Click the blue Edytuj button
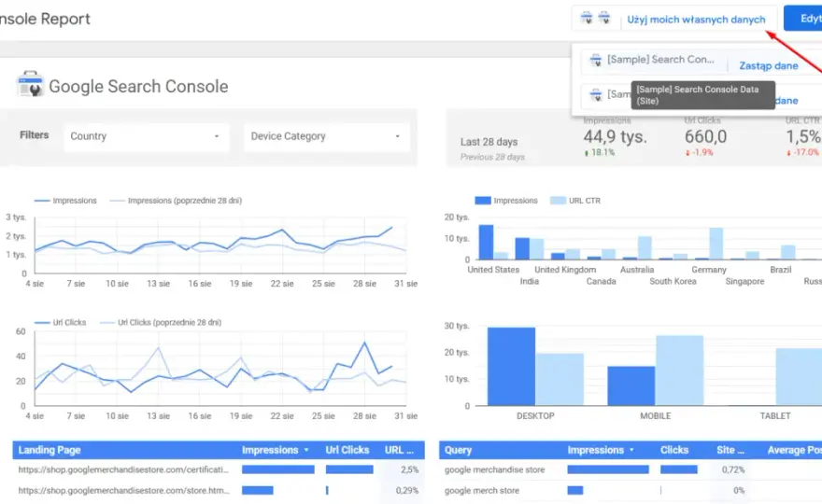This screenshot has width=822, height=504. 803,19
